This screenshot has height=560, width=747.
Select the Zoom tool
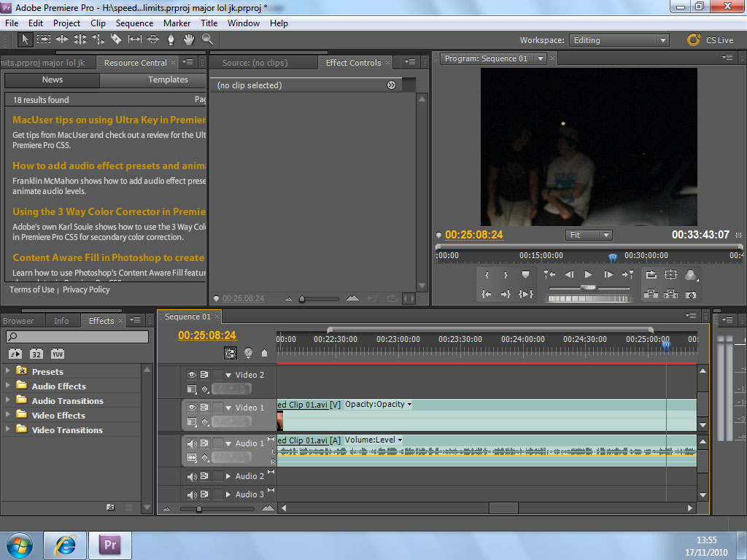pyautogui.click(x=208, y=39)
